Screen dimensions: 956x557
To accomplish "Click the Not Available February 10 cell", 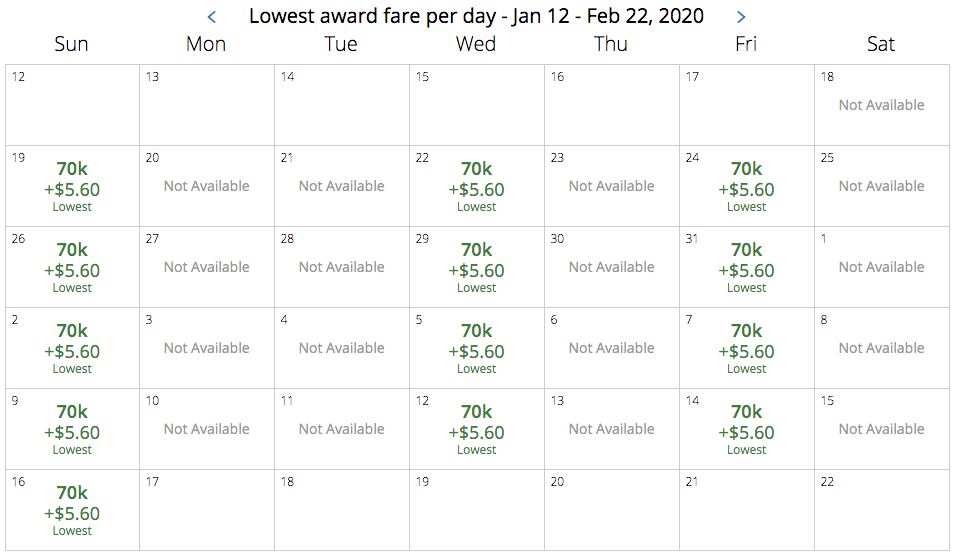I will 206,429.
